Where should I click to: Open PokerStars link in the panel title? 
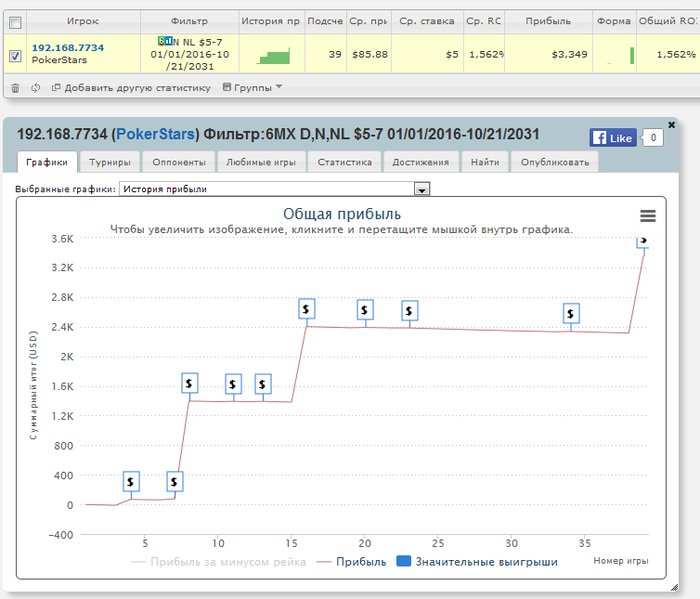coord(155,134)
